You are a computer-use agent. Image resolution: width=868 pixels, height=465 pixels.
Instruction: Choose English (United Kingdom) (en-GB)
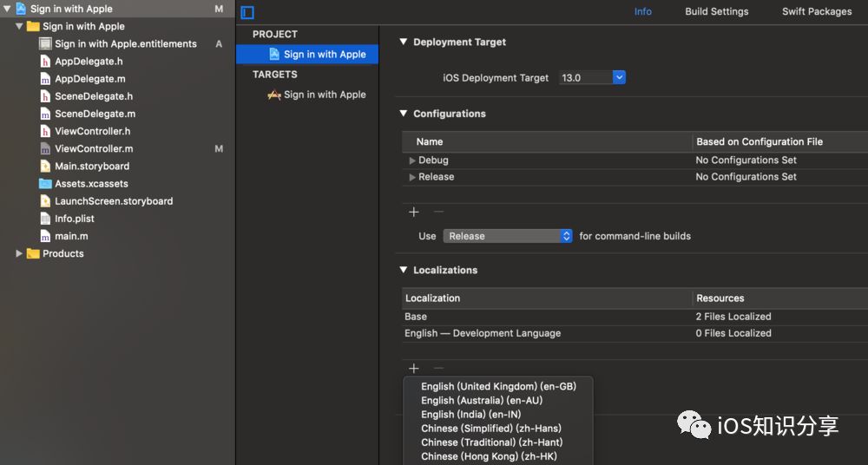[x=498, y=386]
